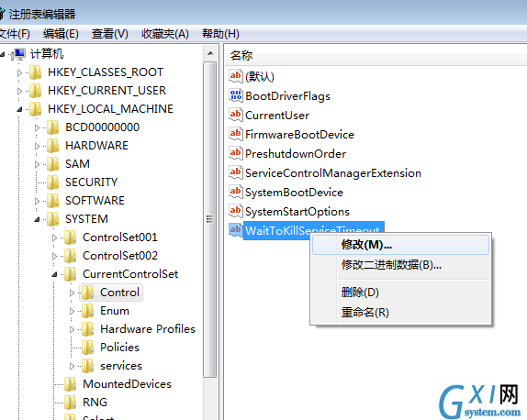Expand the BCD00000000 node
Screen dimensions: 527x420
pos(37,127)
